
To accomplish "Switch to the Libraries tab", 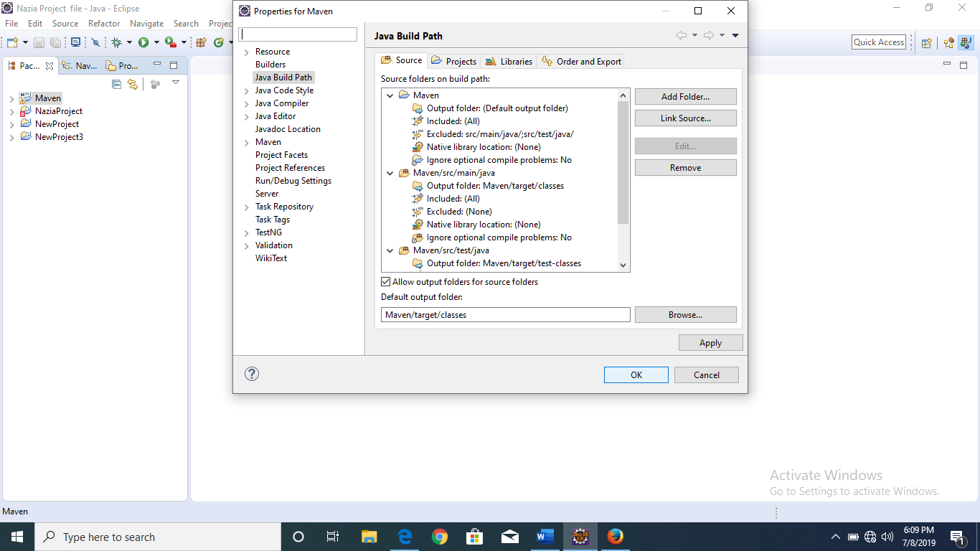I will click(509, 61).
